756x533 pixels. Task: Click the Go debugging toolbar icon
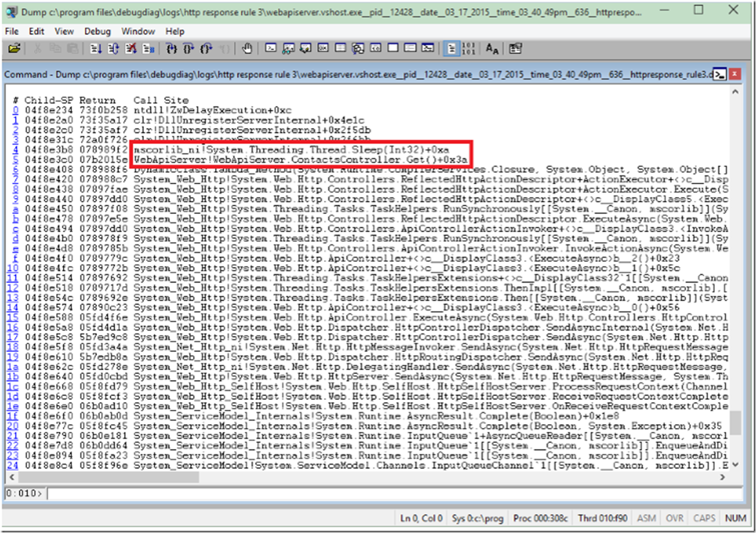coord(96,49)
